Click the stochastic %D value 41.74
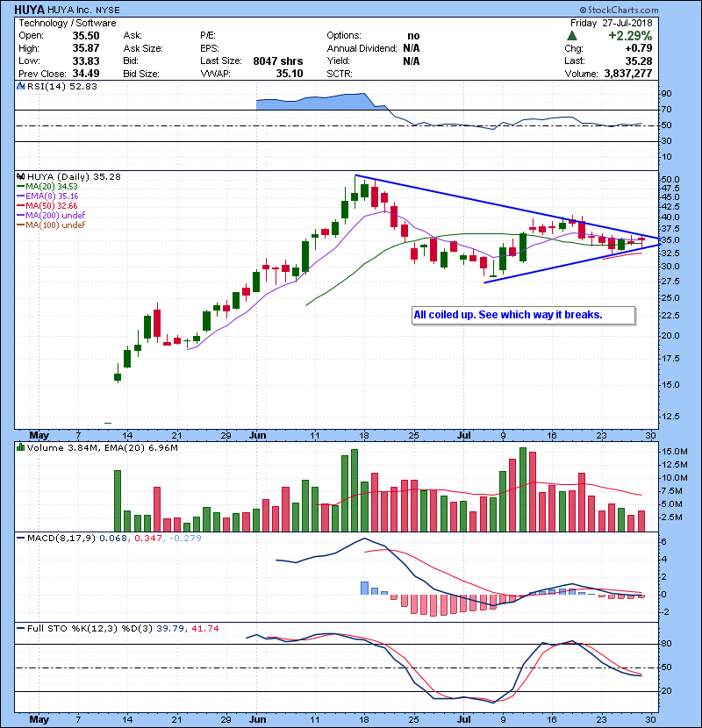Viewport: 702px width, 728px height. click(204, 628)
